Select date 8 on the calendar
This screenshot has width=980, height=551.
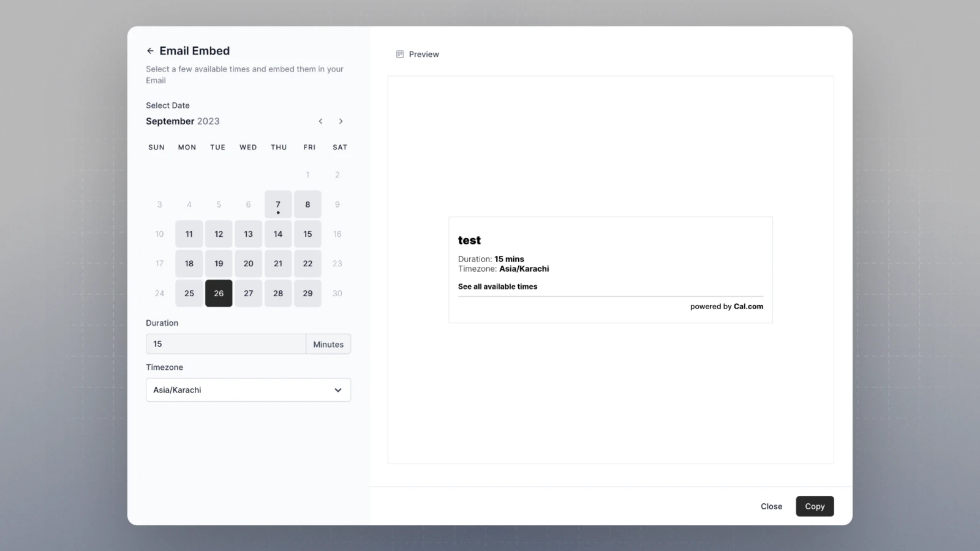307,204
